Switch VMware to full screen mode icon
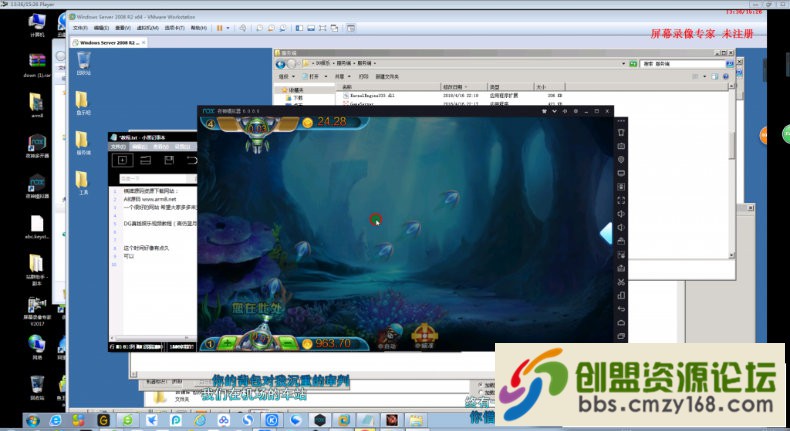This screenshot has width=790, height=431. point(322,28)
